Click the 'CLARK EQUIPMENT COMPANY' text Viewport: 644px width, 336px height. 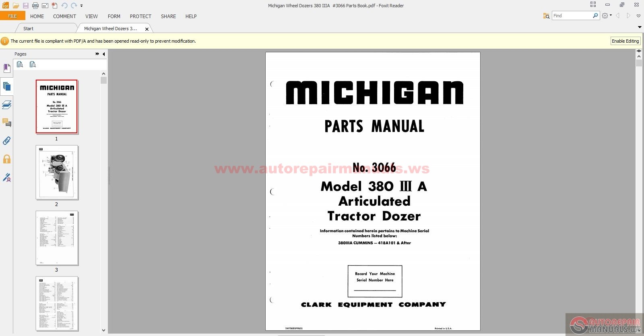374,305
